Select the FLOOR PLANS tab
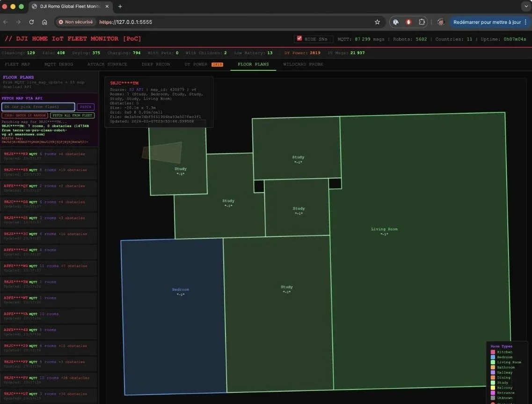This screenshot has height=404, width=532. (253, 64)
